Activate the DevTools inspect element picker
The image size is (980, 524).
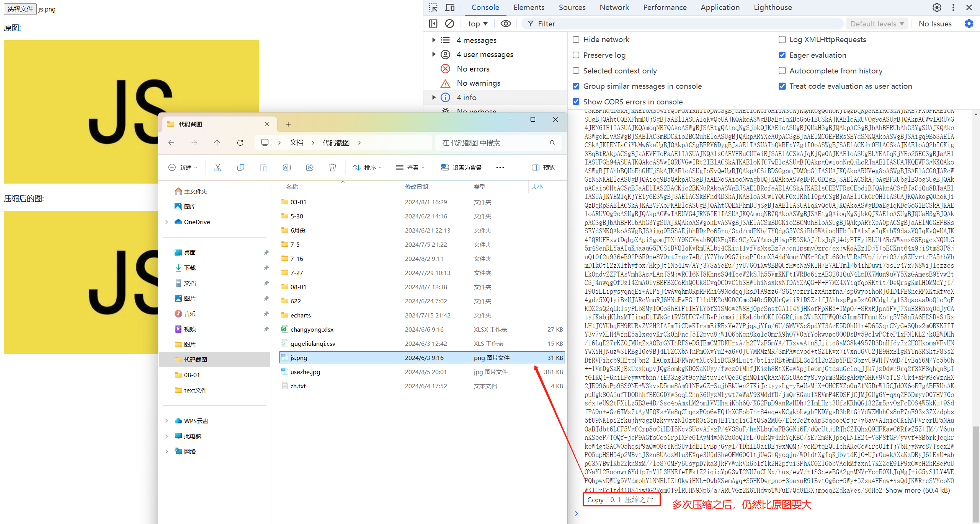coord(433,7)
